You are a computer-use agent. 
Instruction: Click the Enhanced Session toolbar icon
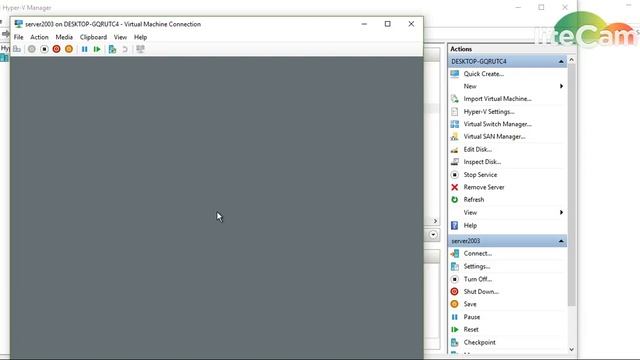pos(140,49)
